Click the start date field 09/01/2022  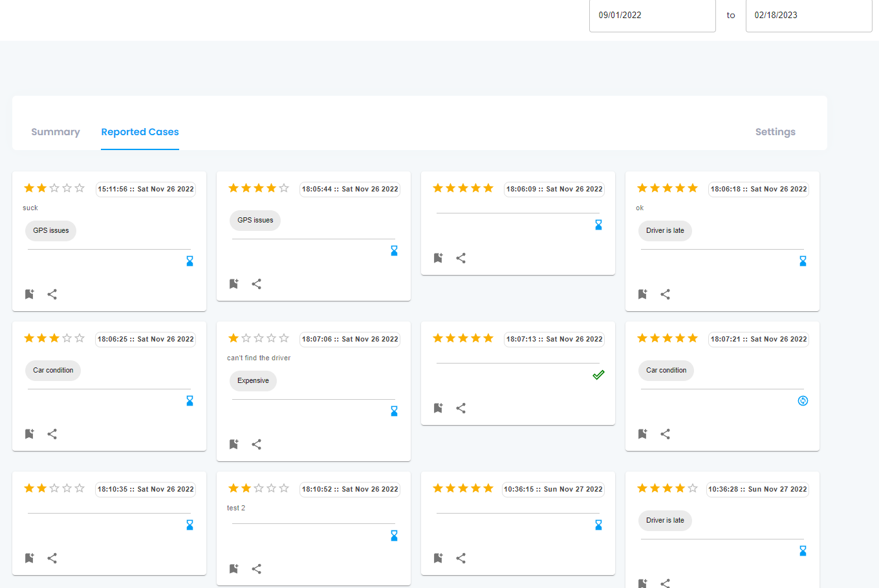click(652, 15)
